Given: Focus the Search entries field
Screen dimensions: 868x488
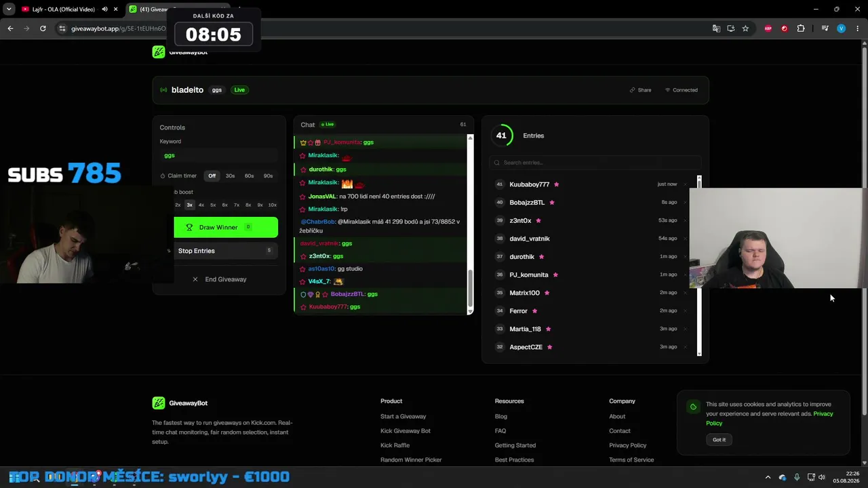Looking at the screenshot, I should click(x=595, y=163).
